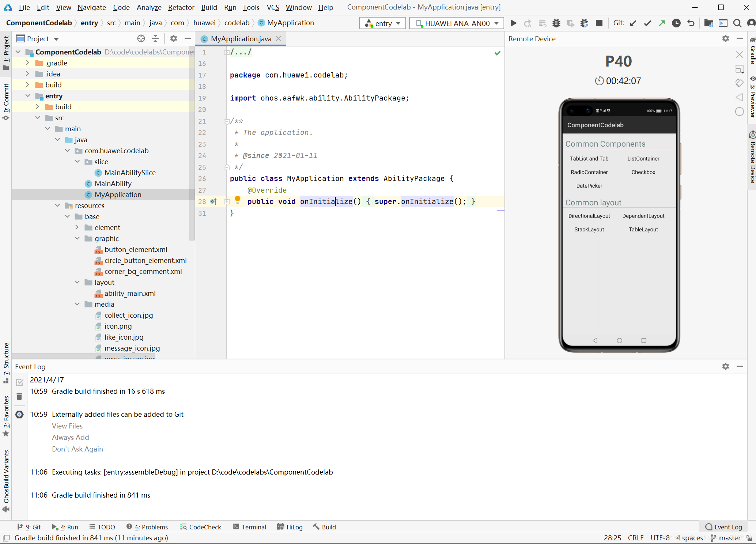The width and height of the screenshot is (756, 544).
Task: Clear the Event Log with the trash icon
Action: (20, 396)
